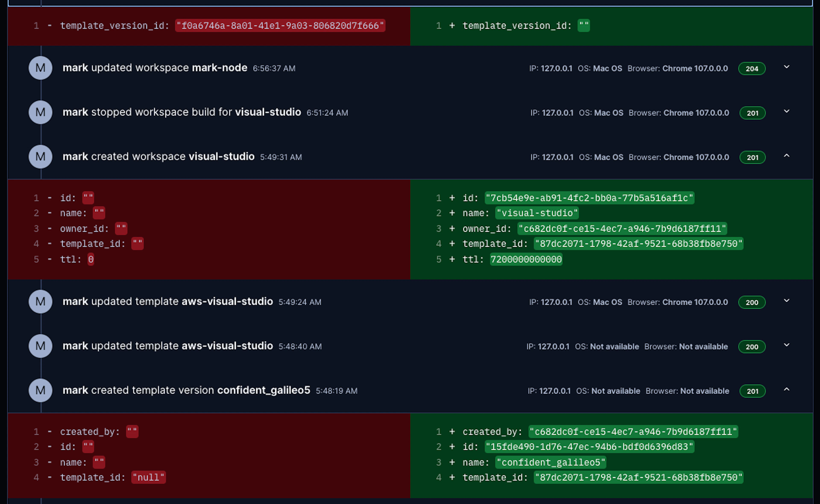Click the 204 status badge on mark-node row
820x504 pixels.
coord(752,69)
